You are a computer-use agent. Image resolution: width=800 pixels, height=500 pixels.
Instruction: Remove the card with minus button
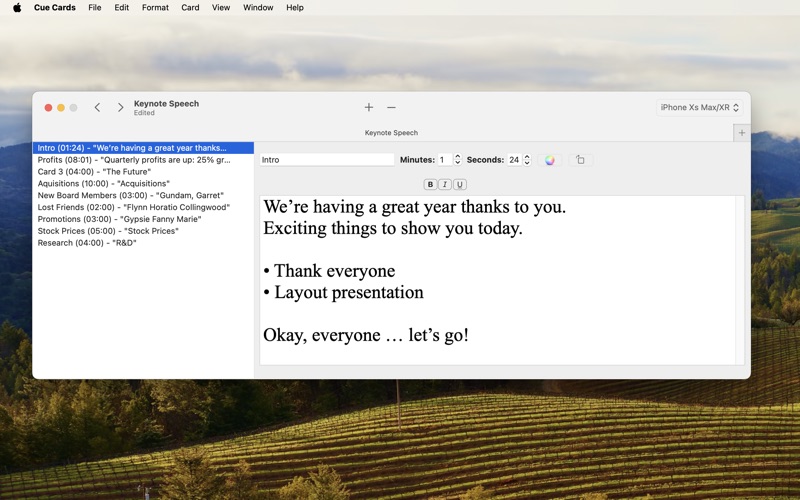pyautogui.click(x=391, y=107)
